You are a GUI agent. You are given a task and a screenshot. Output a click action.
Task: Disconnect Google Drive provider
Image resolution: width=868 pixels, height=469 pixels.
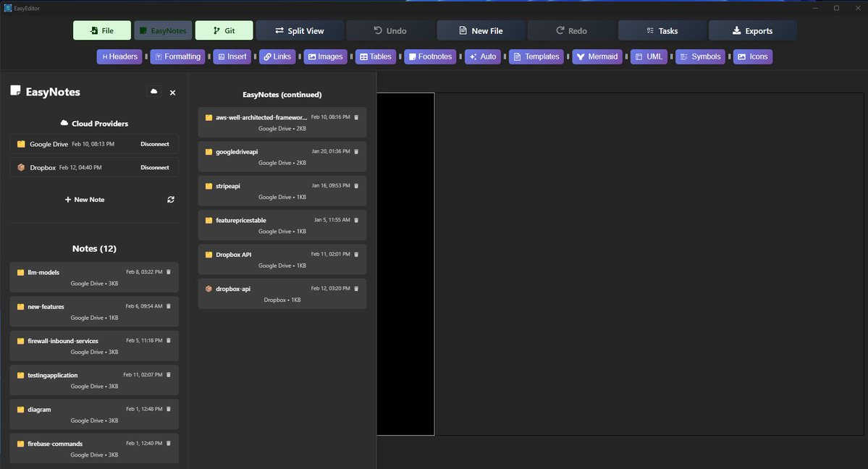pyautogui.click(x=154, y=144)
